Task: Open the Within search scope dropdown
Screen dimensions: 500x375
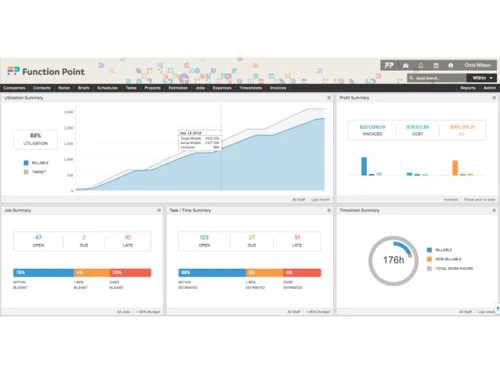Action: (x=482, y=78)
